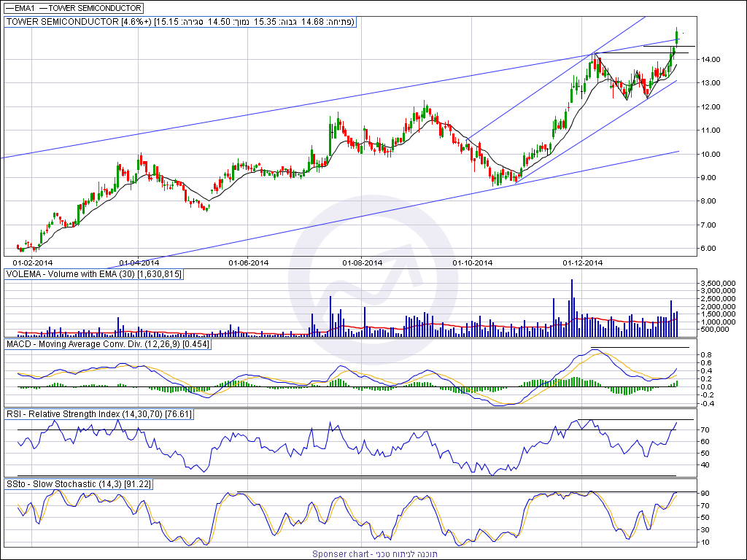Select the TOWER SEMICONDUCTOR legend entry
This screenshot has height=560, width=747.
[95, 7]
